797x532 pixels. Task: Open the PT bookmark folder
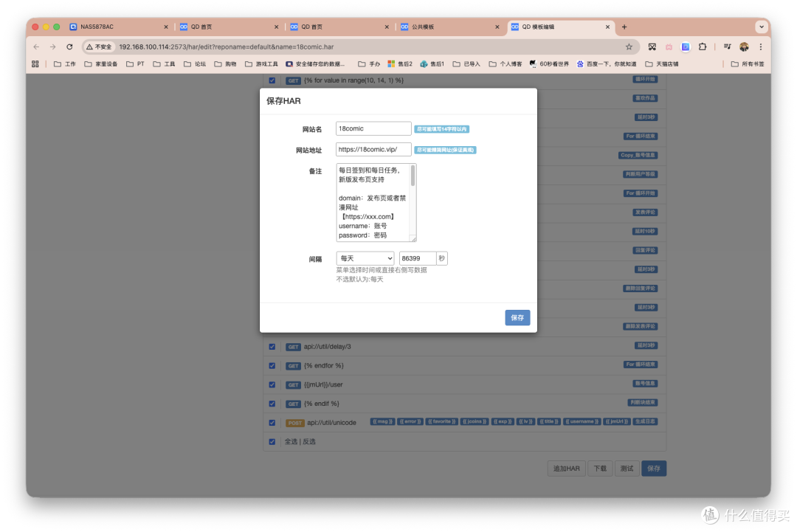tap(135, 64)
